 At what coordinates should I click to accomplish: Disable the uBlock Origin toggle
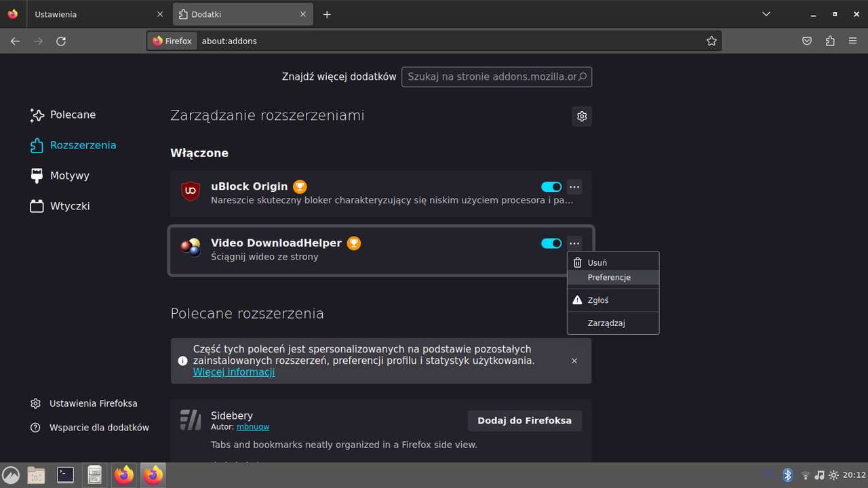coord(551,187)
